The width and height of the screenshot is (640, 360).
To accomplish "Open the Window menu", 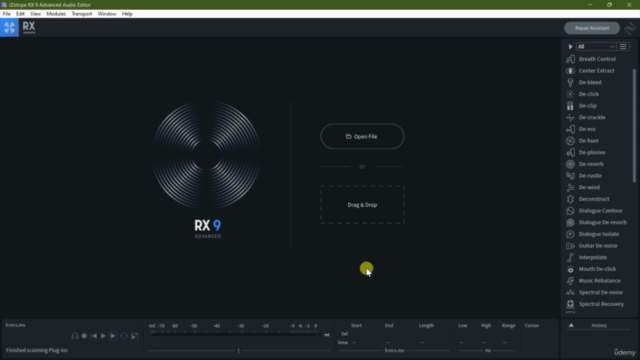I will (x=107, y=14).
